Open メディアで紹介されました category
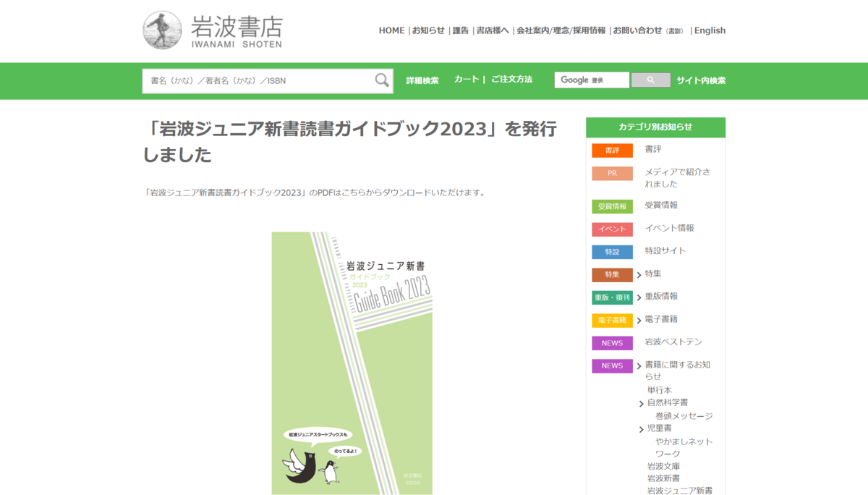Viewport: 868px width, 495px height. [678, 178]
